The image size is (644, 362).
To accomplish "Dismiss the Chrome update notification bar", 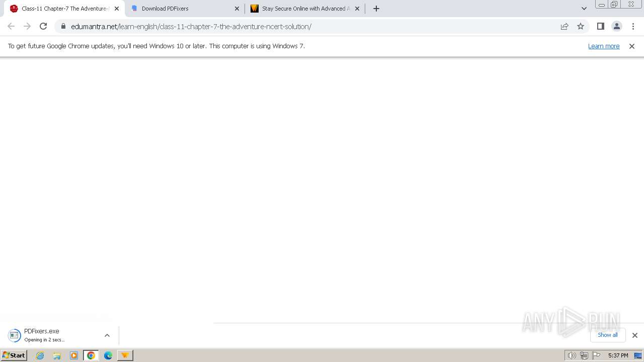I will 632,46.
